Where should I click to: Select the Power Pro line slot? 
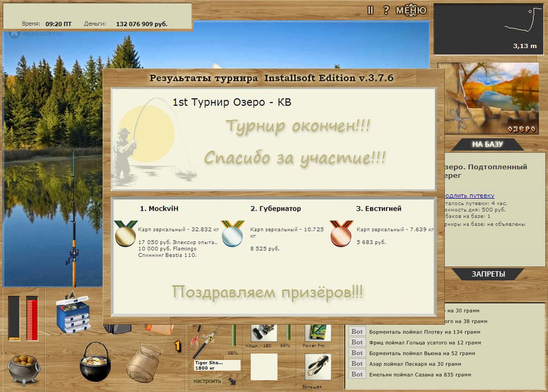pyautogui.click(x=318, y=333)
